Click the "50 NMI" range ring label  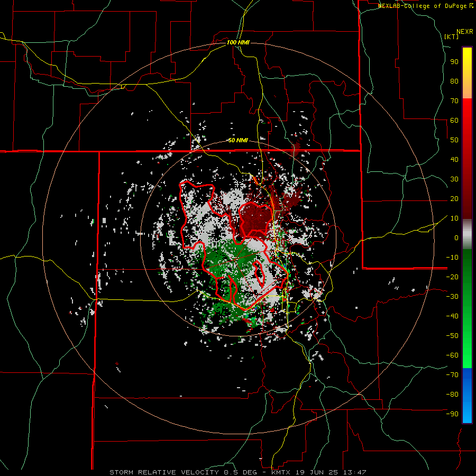pyautogui.click(x=238, y=140)
